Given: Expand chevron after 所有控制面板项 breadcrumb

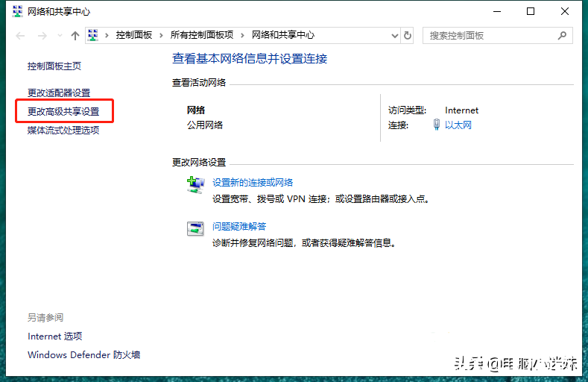Looking at the screenshot, I should click(243, 36).
